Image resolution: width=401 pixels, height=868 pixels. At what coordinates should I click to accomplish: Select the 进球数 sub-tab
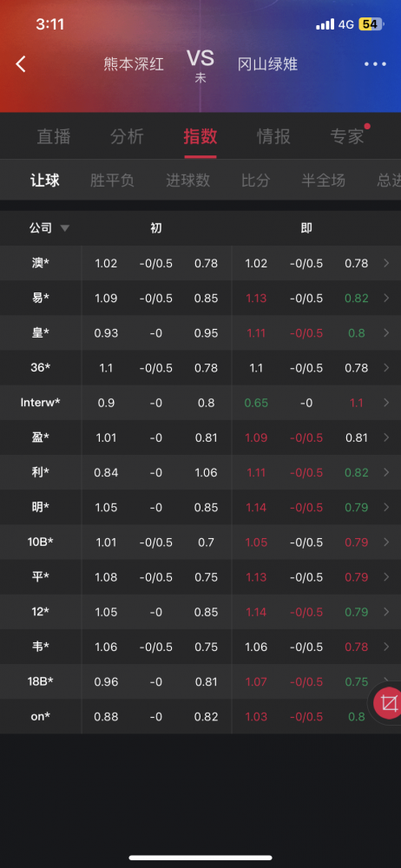click(187, 181)
